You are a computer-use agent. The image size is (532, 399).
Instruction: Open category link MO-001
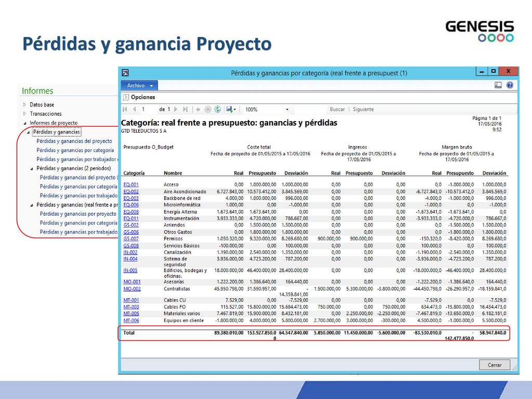click(x=132, y=282)
